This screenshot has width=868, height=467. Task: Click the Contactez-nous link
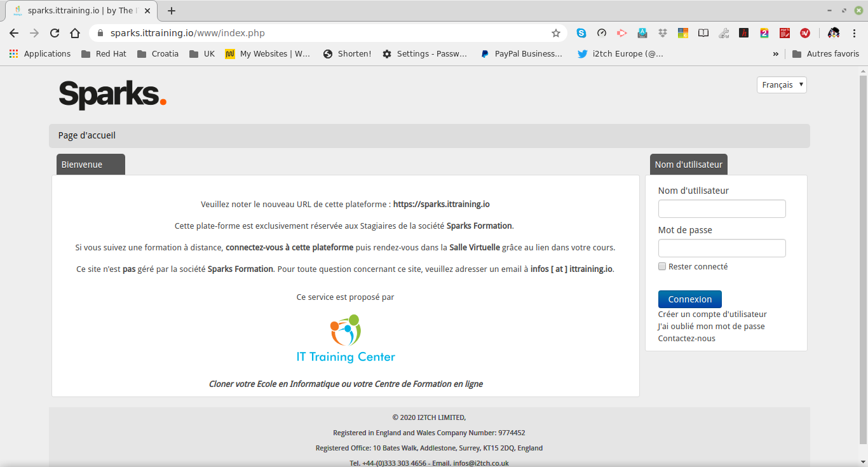(x=687, y=339)
